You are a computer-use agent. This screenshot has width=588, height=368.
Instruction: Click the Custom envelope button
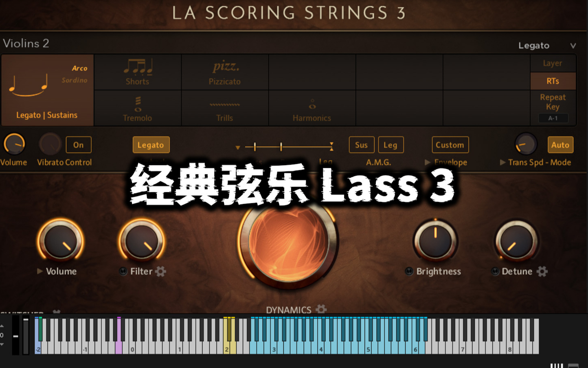click(x=450, y=145)
